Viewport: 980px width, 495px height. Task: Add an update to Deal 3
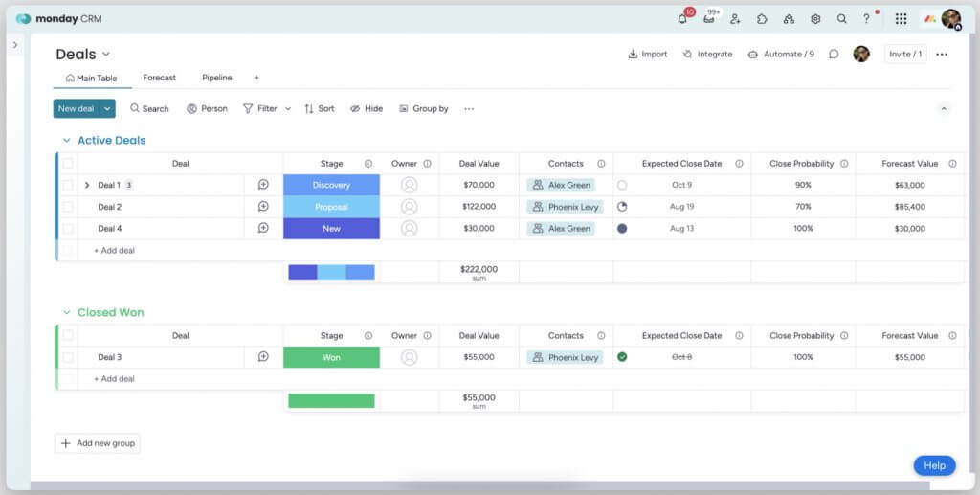[x=263, y=357]
